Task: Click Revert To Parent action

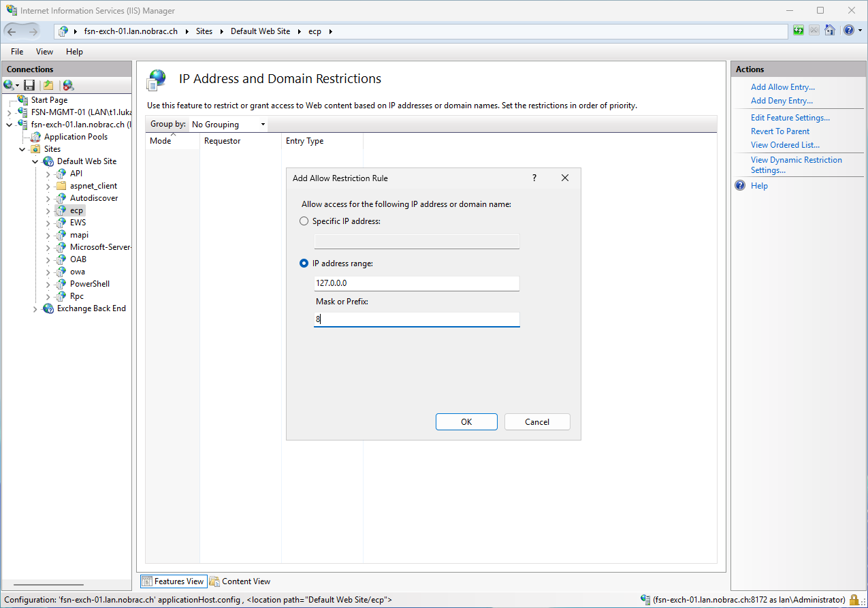Action: [x=780, y=131]
